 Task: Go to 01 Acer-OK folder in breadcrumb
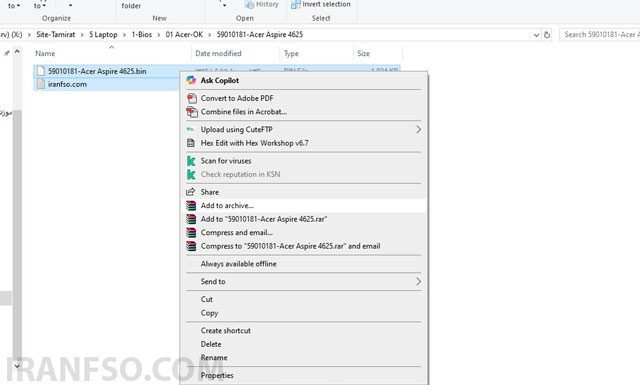click(x=184, y=35)
